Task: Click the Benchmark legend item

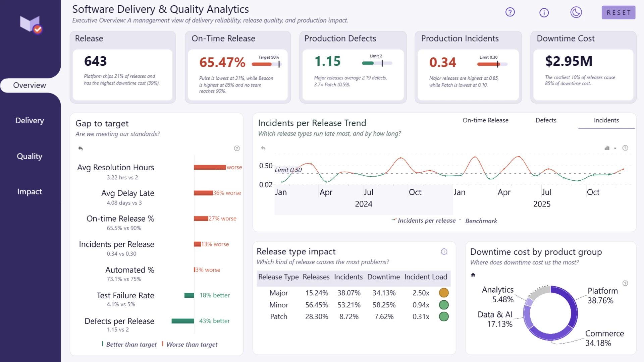Action: click(478, 221)
